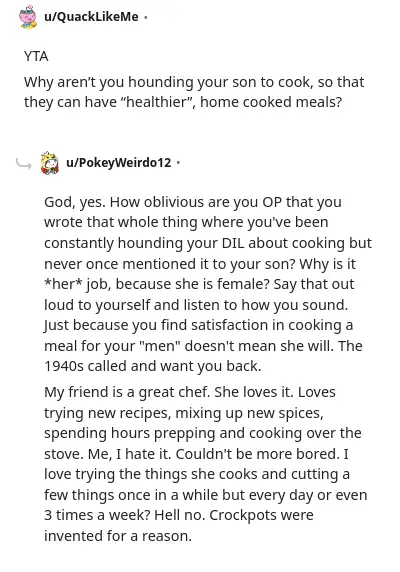Visit the u/QuackLikeMe profile link
The height and width of the screenshot is (572, 400).
coord(91,17)
